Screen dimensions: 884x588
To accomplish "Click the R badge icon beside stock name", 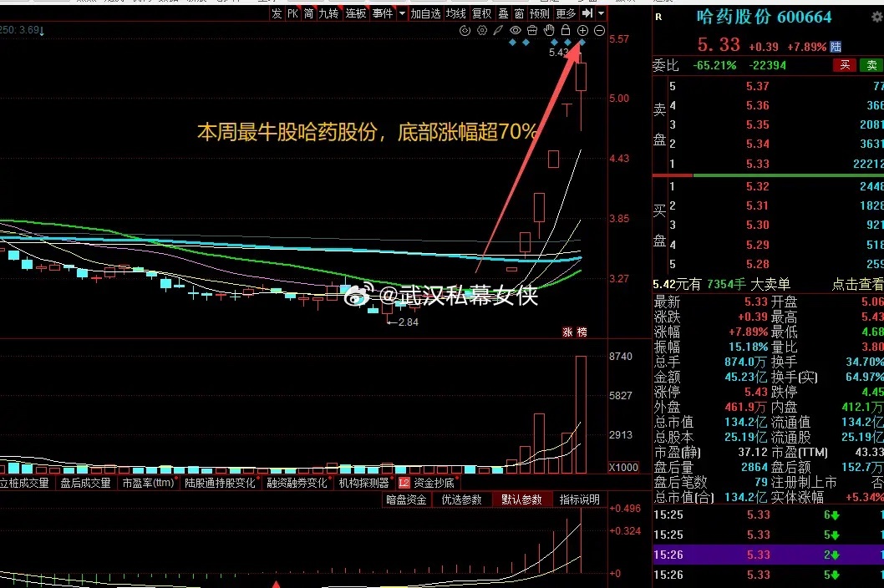I will pos(658,18).
